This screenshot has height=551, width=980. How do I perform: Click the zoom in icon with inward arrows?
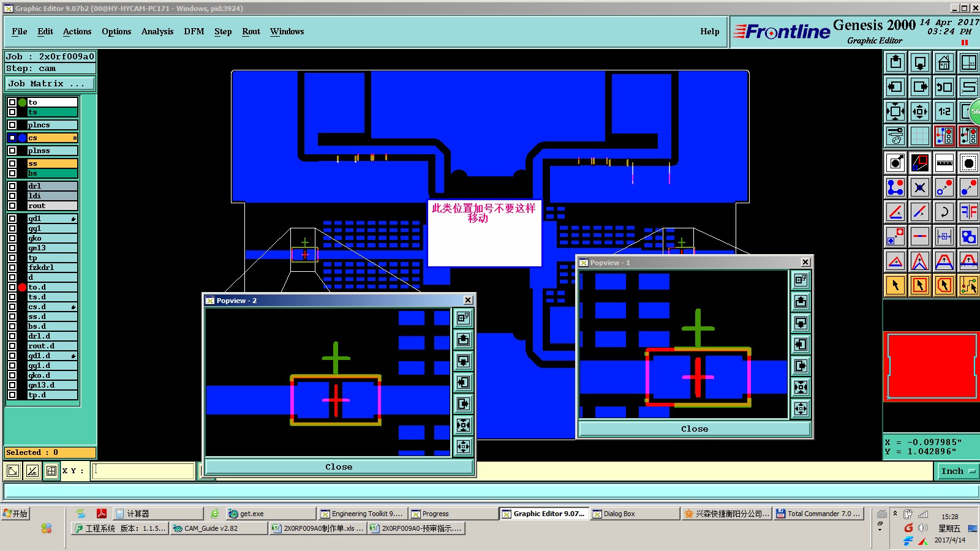[895, 111]
